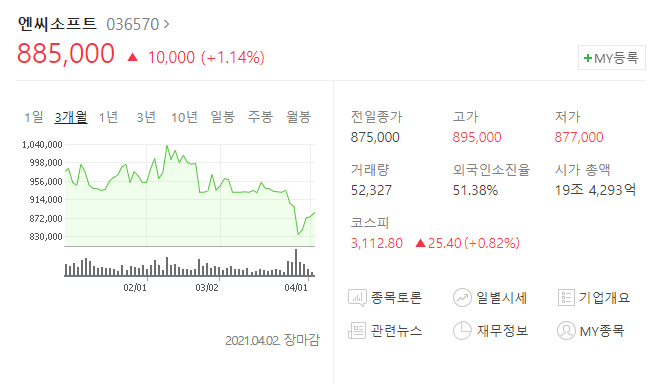Select the 주봉 weekly candle view
Screen dimensions: 660x384
coord(260,117)
